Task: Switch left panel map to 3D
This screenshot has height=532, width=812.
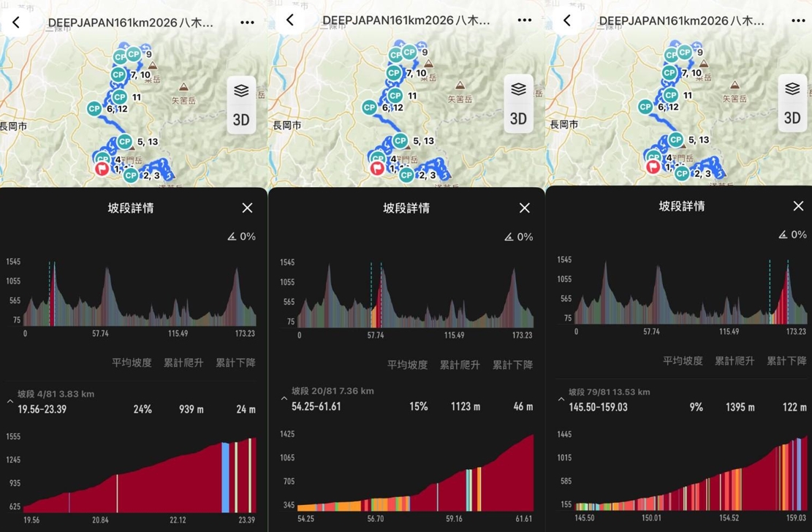Action: pyautogui.click(x=241, y=120)
